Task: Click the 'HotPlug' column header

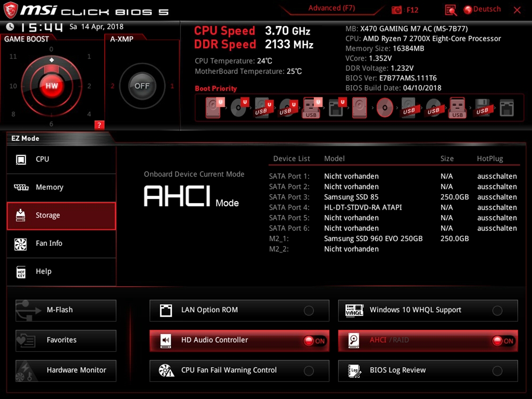Action: (x=490, y=159)
